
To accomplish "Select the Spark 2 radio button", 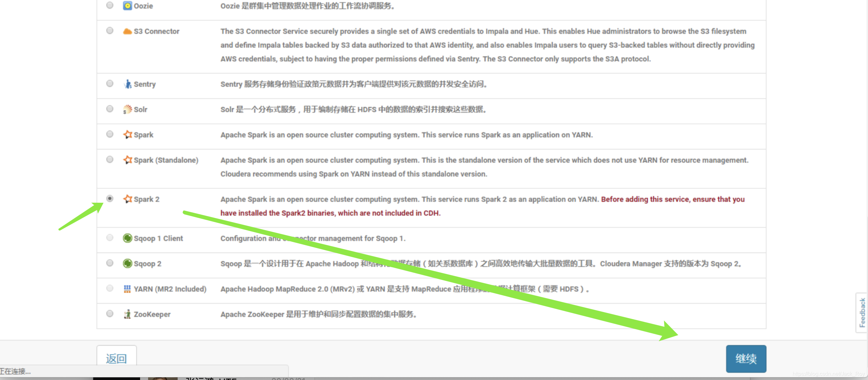I will 110,198.
